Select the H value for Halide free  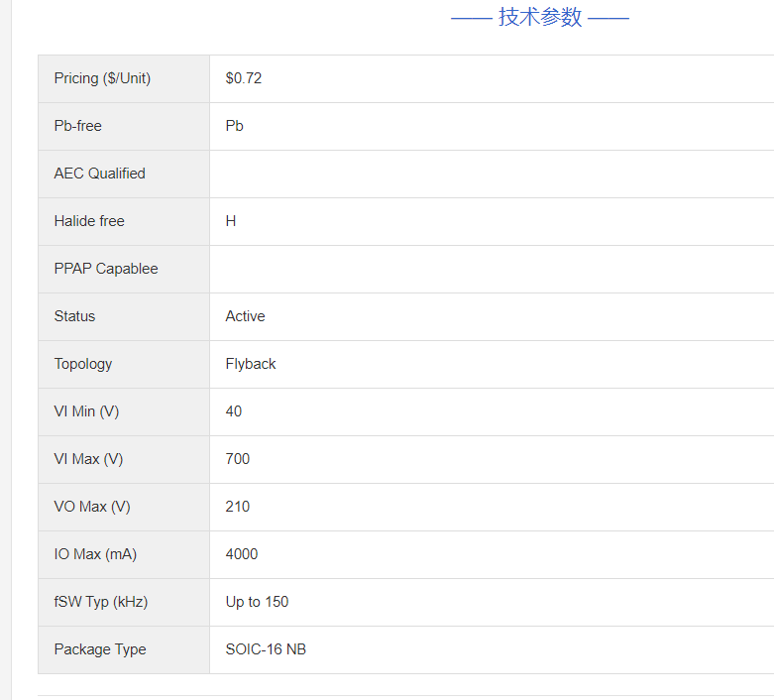click(x=231, y=221)
